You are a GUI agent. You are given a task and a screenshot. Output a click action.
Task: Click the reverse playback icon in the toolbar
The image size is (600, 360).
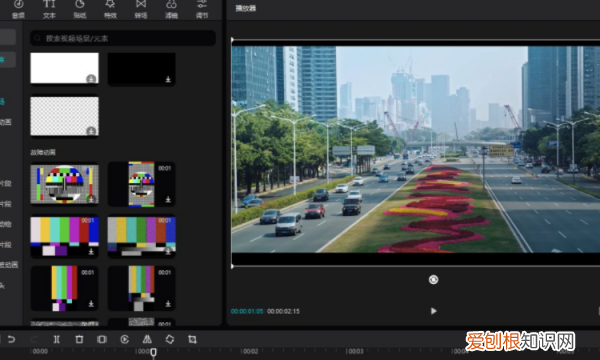coord(124,339)
